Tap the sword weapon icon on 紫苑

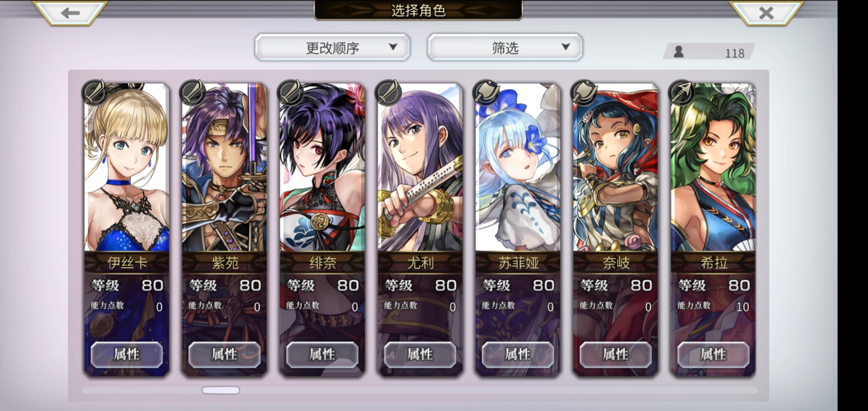click(x=193, y=92)
